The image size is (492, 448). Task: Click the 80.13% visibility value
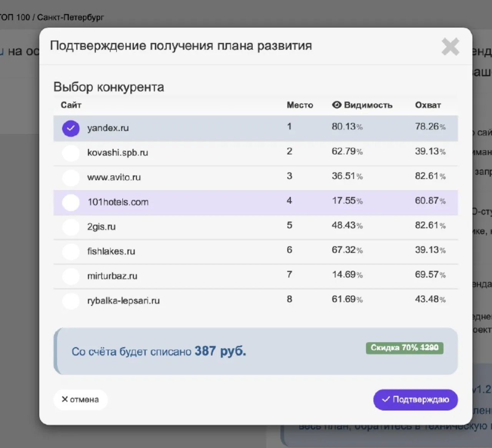pyautogui.click(x=347, y=127)
